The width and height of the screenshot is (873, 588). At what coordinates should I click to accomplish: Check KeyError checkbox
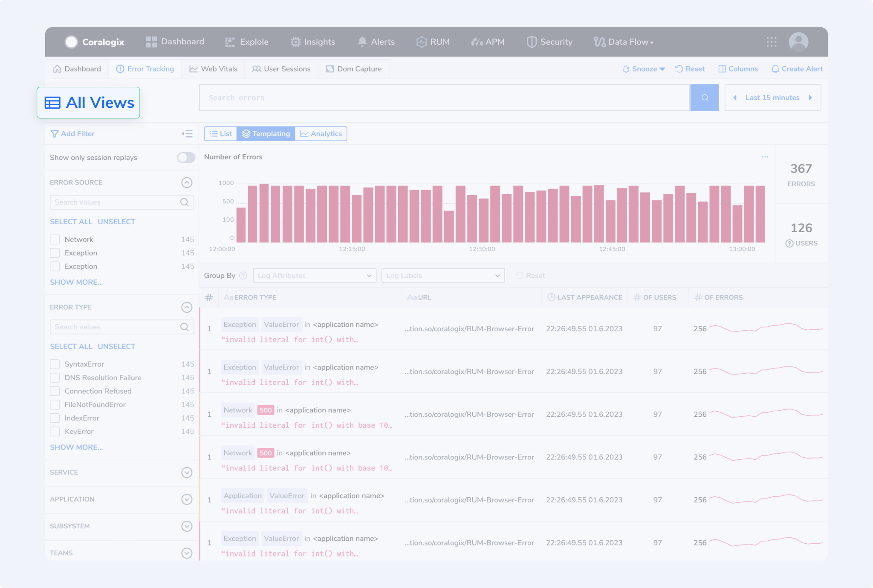point(55,432)
